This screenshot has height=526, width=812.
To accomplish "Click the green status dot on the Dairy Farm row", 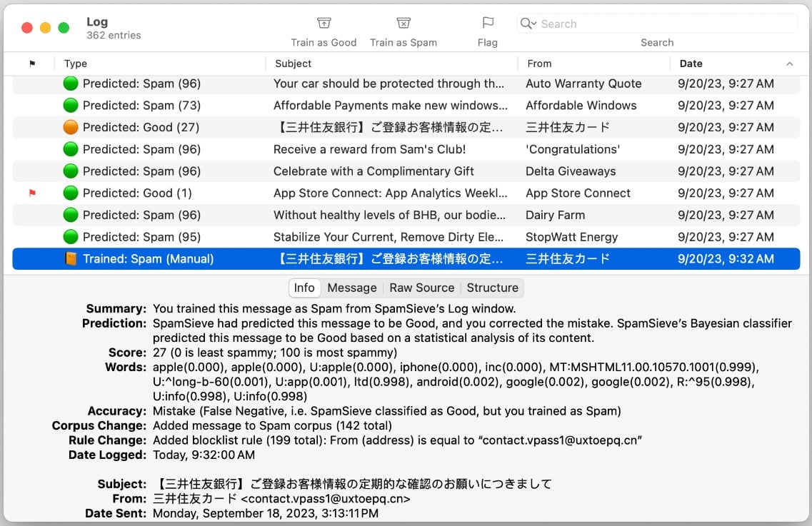I will [x=71, y=215].
